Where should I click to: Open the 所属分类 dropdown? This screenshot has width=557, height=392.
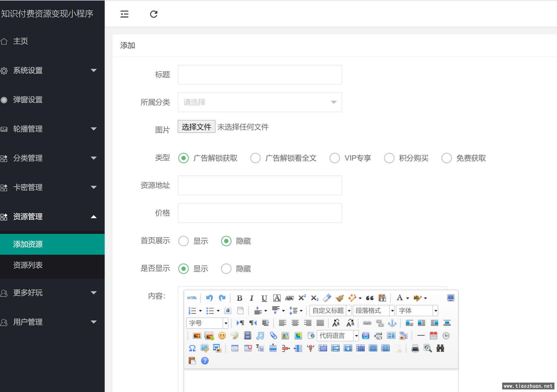coord(260,102)
